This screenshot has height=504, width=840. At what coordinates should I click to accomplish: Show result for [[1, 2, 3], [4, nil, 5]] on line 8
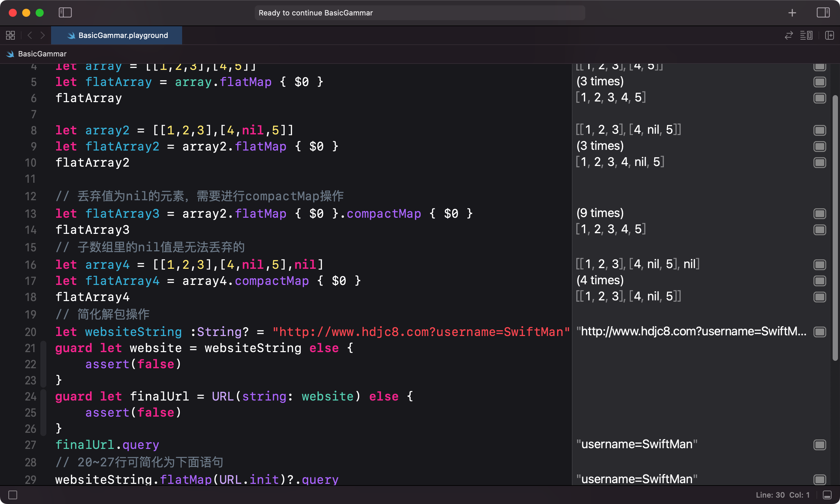[x=820, y=130]
